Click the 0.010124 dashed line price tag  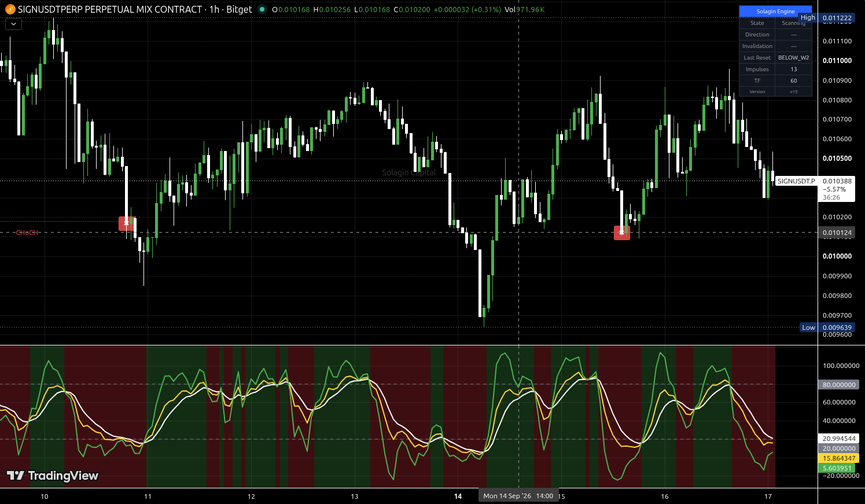click(x=837, y=233)
